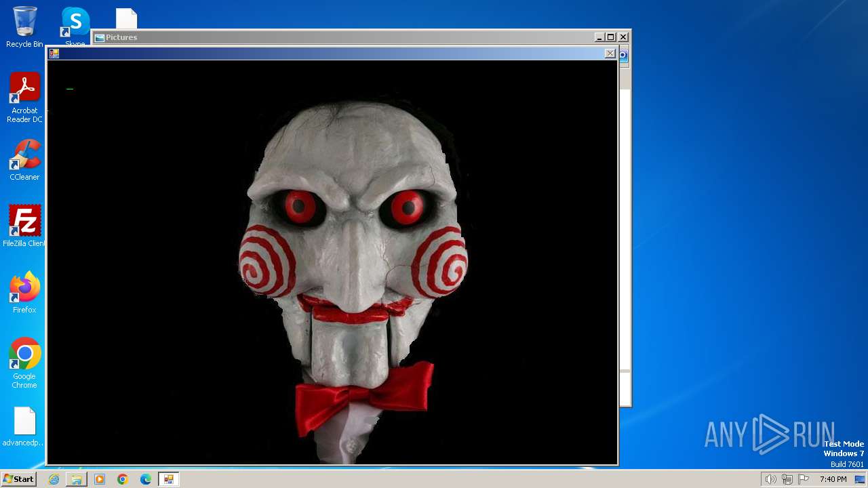Image resolution: width=868 pixels, height=488 pixels.
Task: Open the Recycle Bin desktop icon
Action: tap(24, 27)
